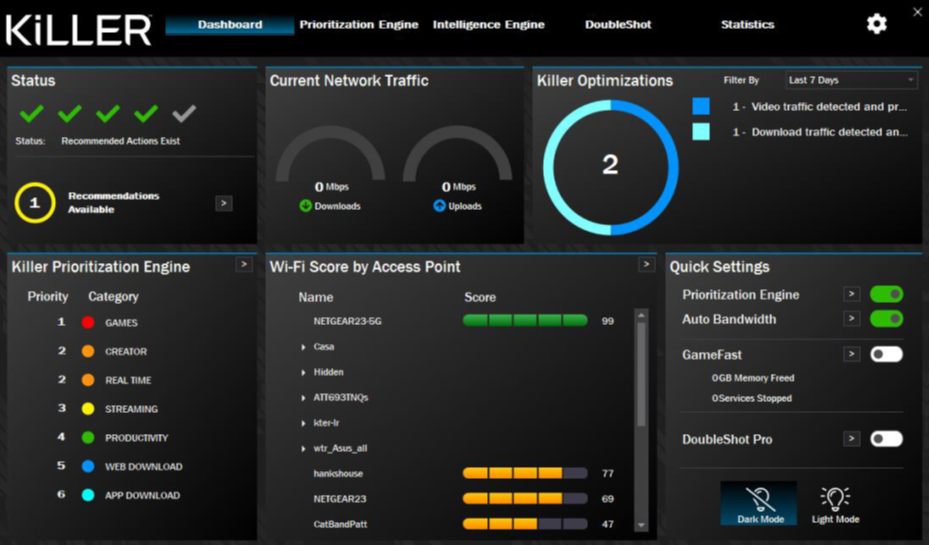The image size is (929, 545).
Task: Click the download speed gauge
Action: coord(330,153)
